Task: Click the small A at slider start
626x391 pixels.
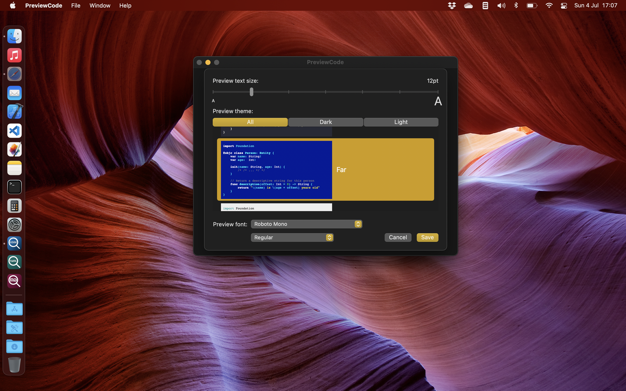Action: [213, 101]
